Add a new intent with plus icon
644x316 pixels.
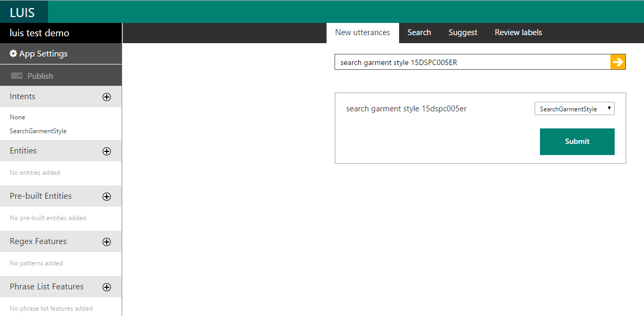coord(107,97)
